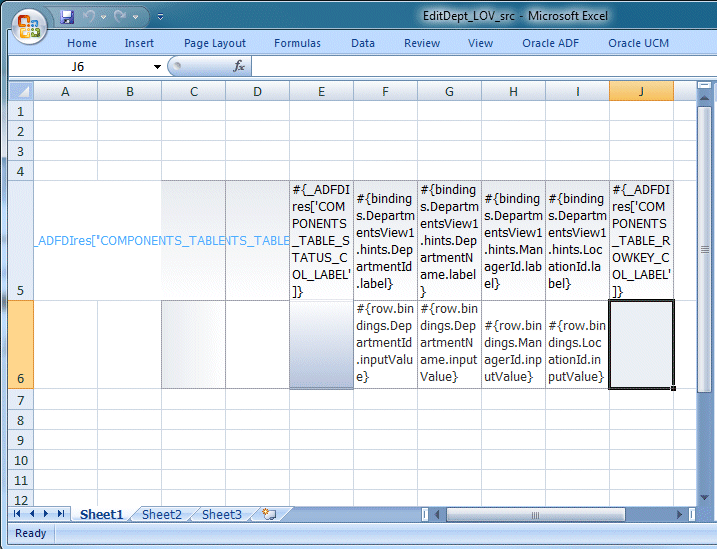Click cell with COMPONENTS_TABLE_STATUS_COL_LABEL
Image resolution: width=717 pixels, height=549 pixels.
coord(321,240)
